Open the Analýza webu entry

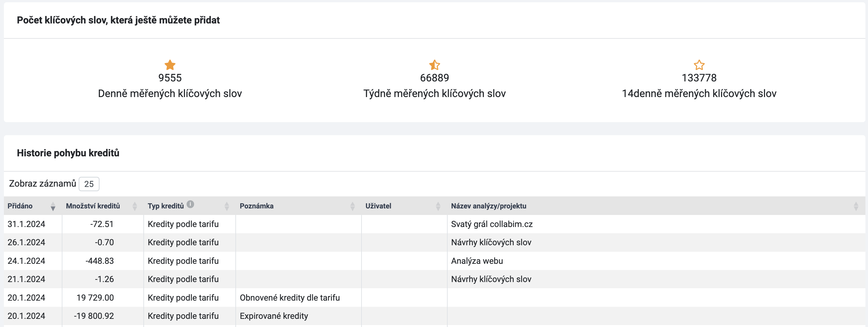(477, 261)
